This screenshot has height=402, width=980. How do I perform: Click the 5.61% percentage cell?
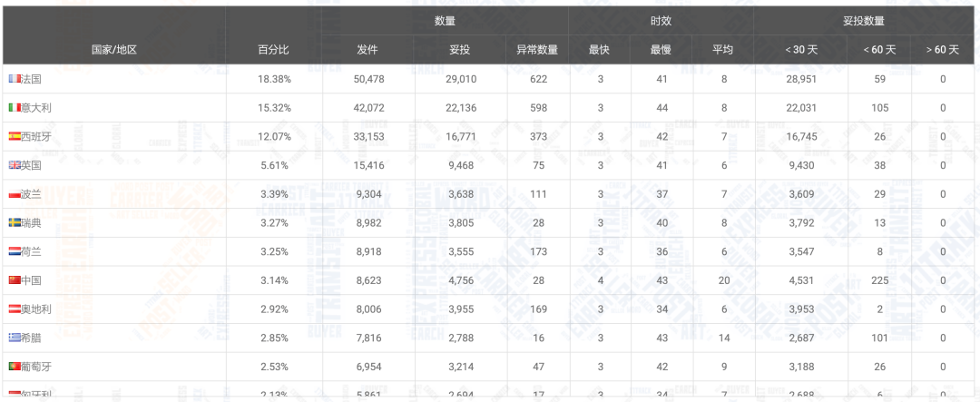point(274,166)
